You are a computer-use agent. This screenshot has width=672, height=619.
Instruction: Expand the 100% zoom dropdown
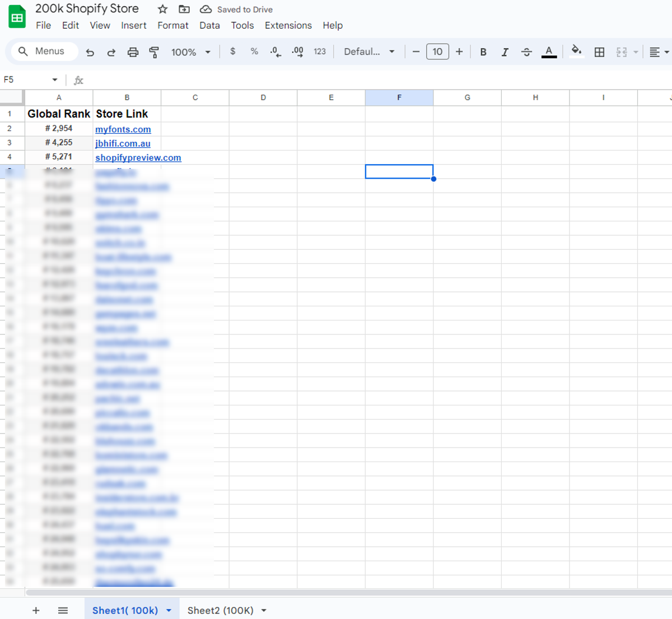190,52
